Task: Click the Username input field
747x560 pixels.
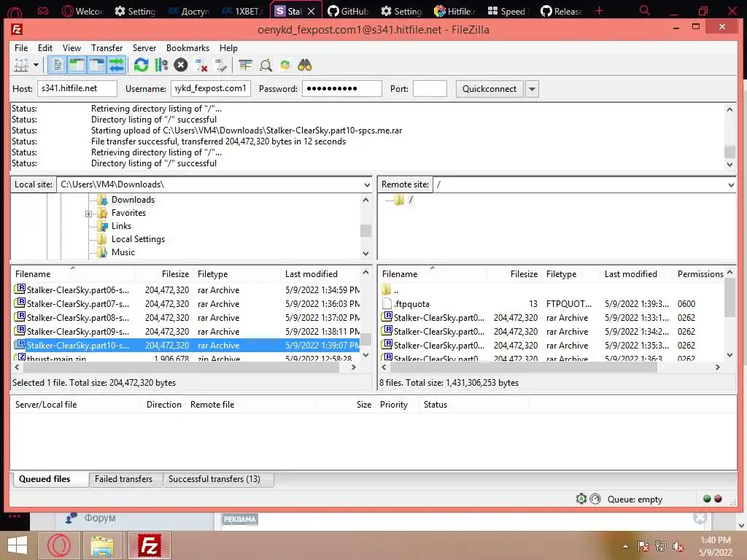Action: pyautogui.click(x=211, y=88)
